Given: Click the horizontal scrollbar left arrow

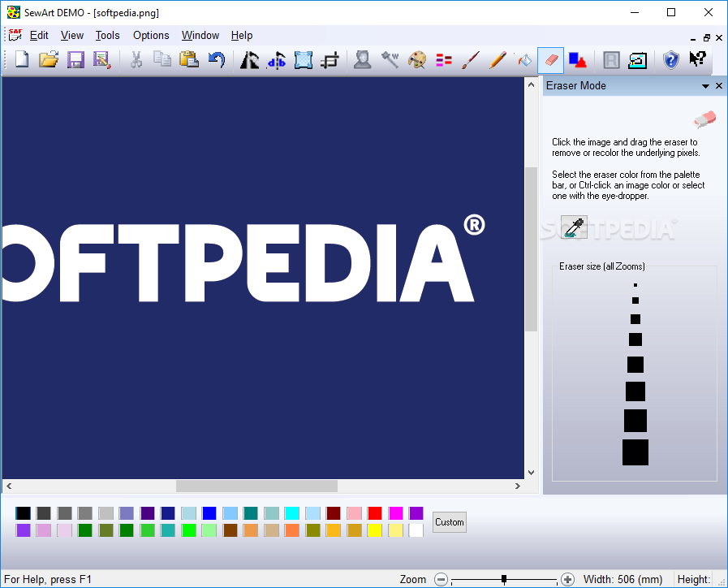Looking at the screenshot, I should (x=9, y=486).
